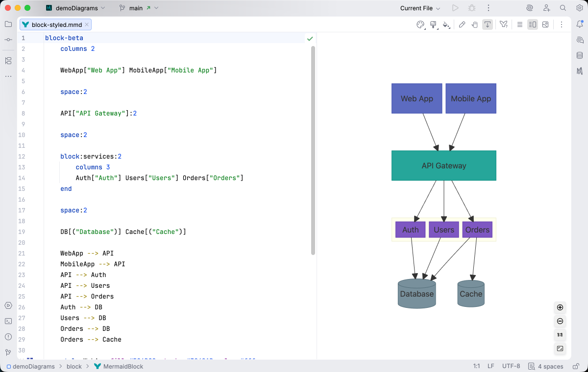
Task: Select the pencil edit tool
Action: (462, 24)
